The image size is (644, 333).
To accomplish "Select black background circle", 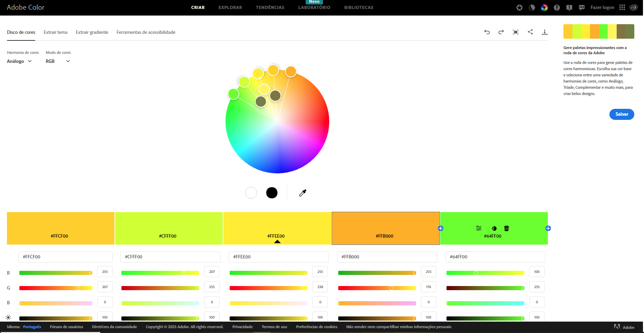I will (272, 193).
